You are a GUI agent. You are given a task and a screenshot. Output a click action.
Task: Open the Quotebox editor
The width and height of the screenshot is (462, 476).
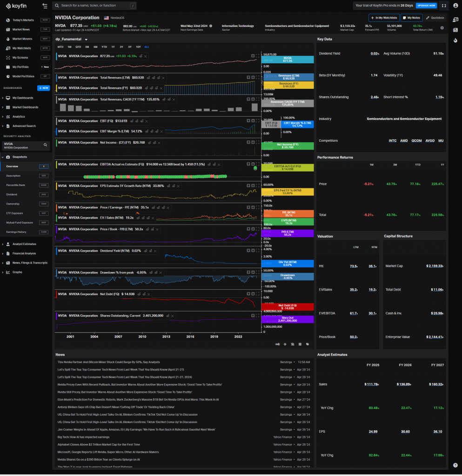click(x=435, y=18)
